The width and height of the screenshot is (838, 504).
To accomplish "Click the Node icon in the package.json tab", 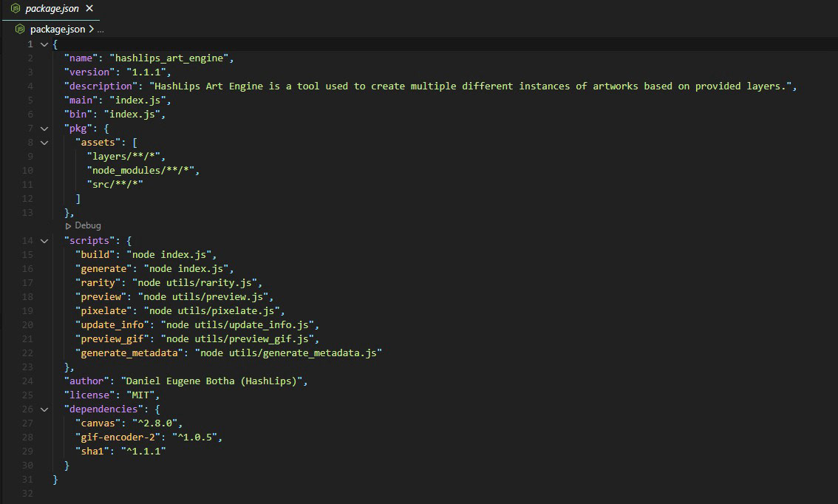I will coord(16,9).
